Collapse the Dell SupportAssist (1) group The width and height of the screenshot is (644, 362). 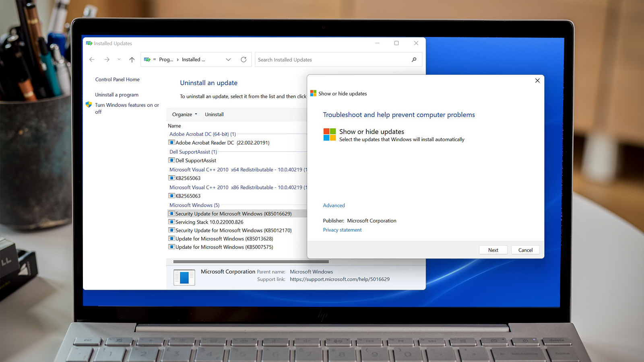click(x=193, y=152)
